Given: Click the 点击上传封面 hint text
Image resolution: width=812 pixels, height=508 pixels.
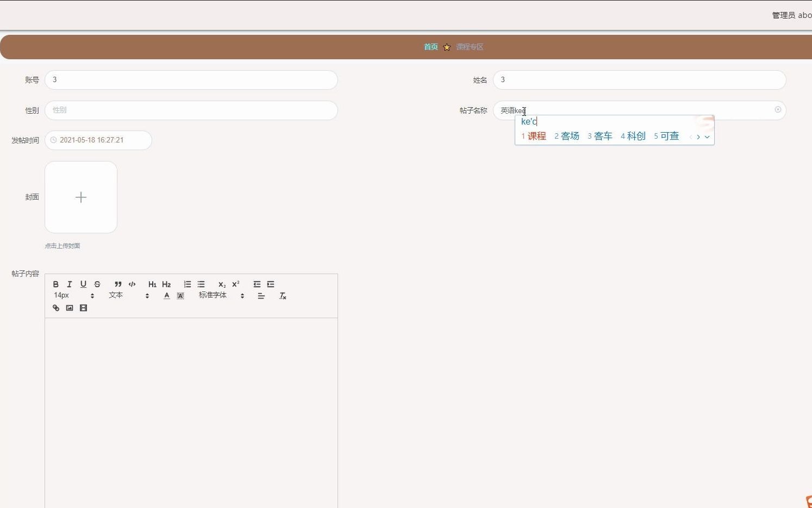Looking at the screenshot, I should (x=63, y=246).
